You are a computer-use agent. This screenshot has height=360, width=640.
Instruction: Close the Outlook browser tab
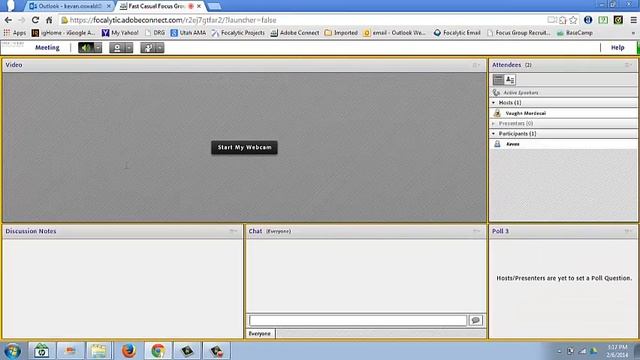[x=109, y=6]
